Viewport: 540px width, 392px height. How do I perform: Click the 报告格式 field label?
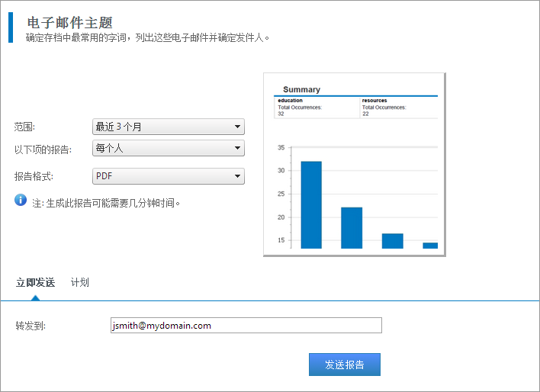click(x=34, y=177)
